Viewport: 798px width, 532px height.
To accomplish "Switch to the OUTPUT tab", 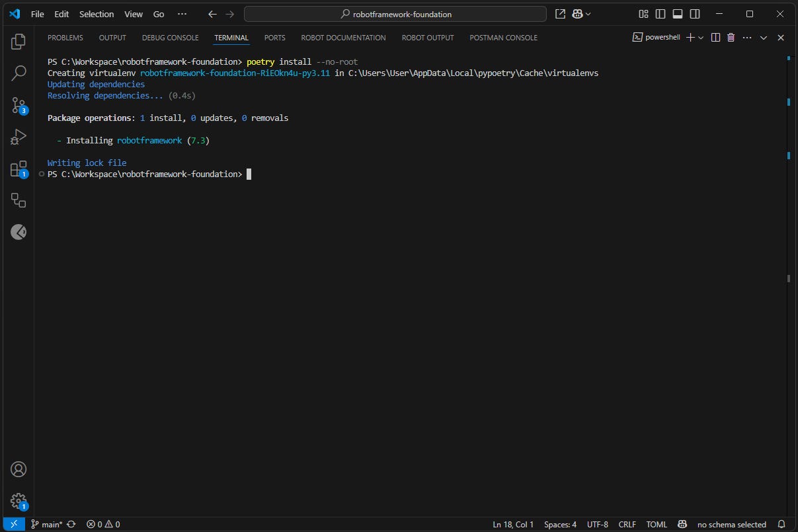I will click(x=112, y=38).
